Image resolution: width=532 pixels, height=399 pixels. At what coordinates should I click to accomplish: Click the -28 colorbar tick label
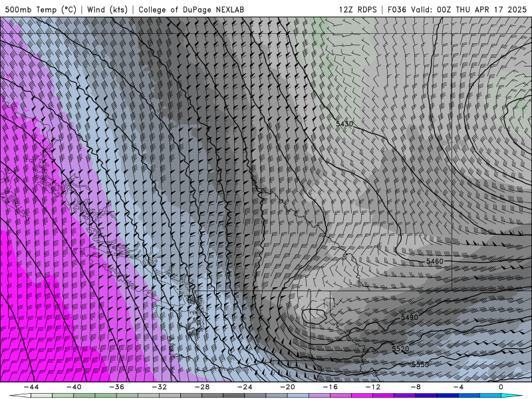pos(202,387)
